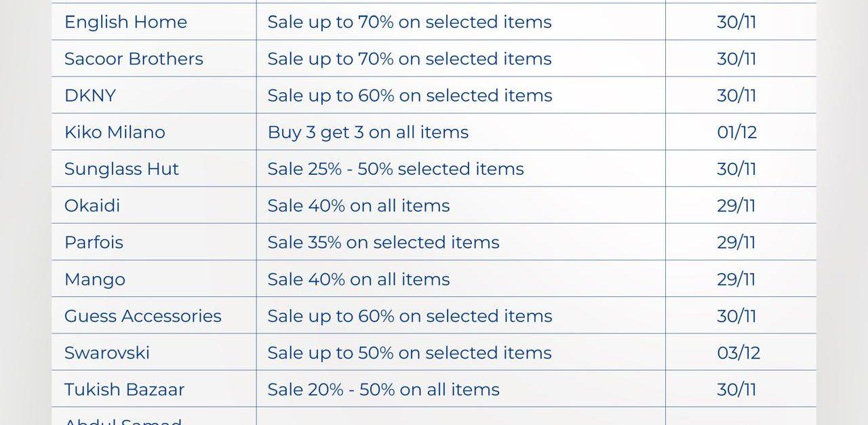The image size is (868, 425).
Task: Select Sunglass Hut's 25% - 50% offer text
Action: [395, 169]
